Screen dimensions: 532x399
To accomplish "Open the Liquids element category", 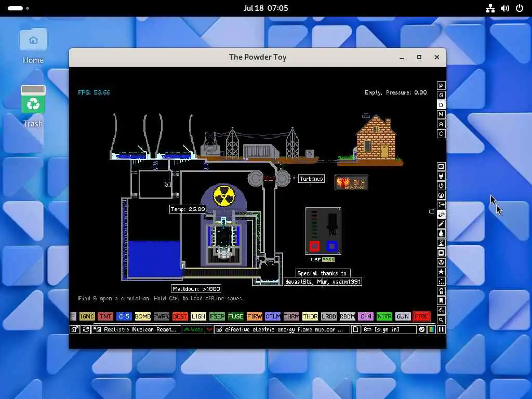I will [441, 233].
